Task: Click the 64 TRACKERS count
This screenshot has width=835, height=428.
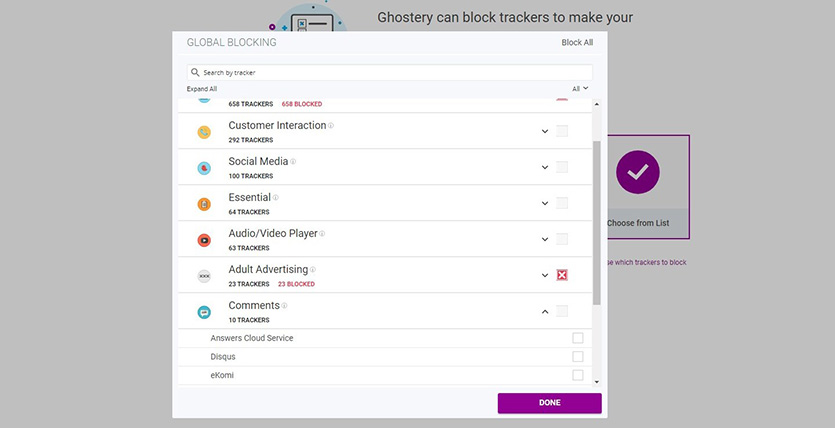Action: pyautogui.click(x=249, y=212)
